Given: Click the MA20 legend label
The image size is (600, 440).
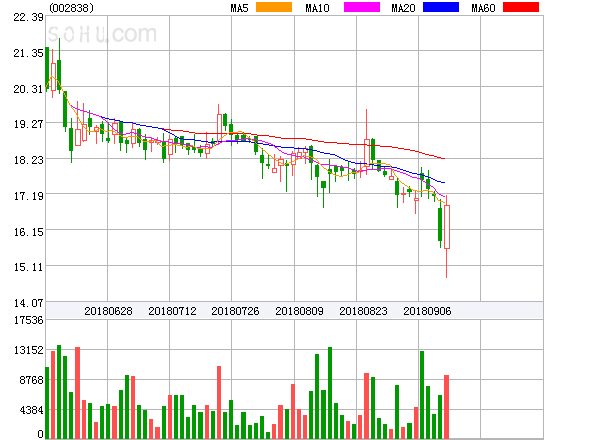Looking at the screenshot, I should tap(403, 8).
